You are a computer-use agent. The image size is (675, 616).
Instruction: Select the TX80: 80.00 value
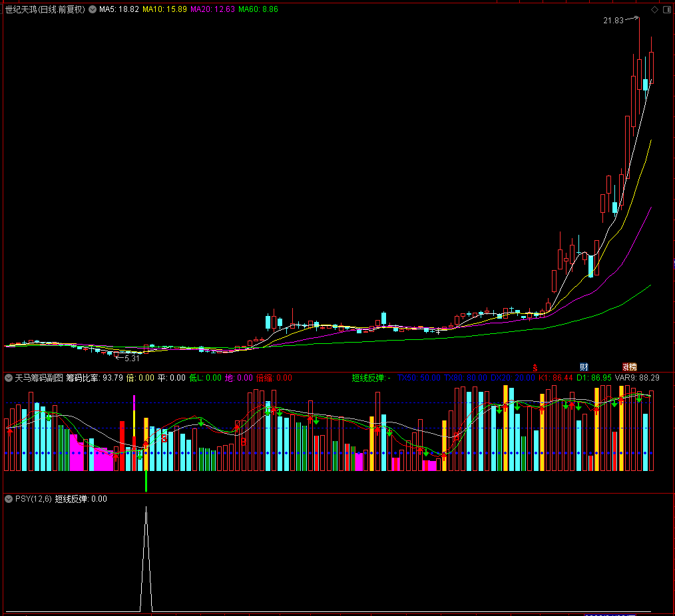[x=465, y=378]
